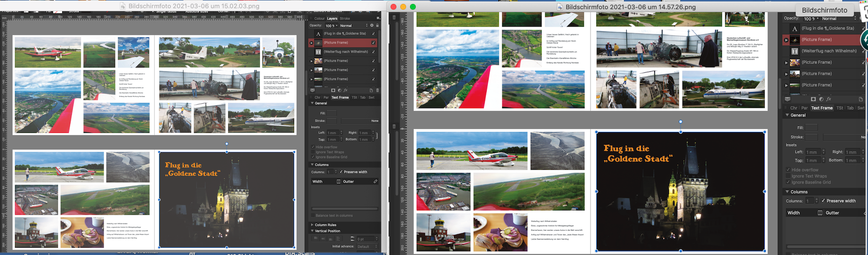This screenshot has height=255, width=868.
Task: Click Stroke style None field in left window
Action: tap(360, 121)
